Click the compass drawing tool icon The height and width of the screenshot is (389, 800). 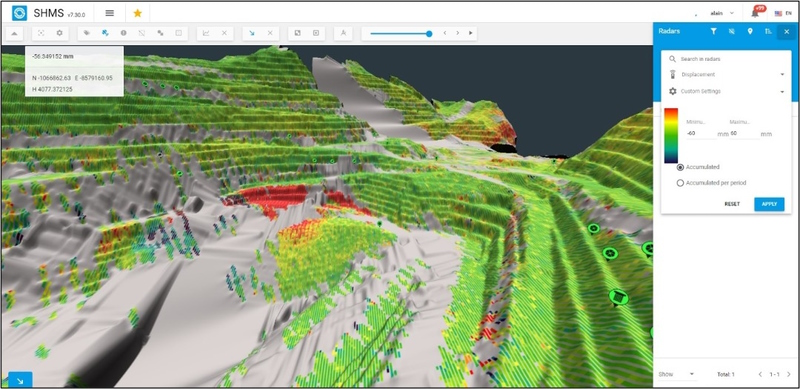tap(343, 33)
